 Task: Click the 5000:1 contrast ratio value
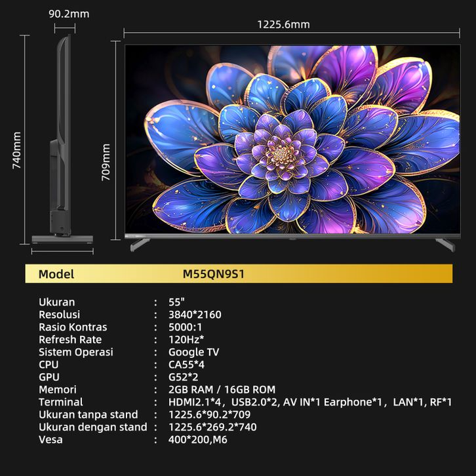[x=186, y=327]
